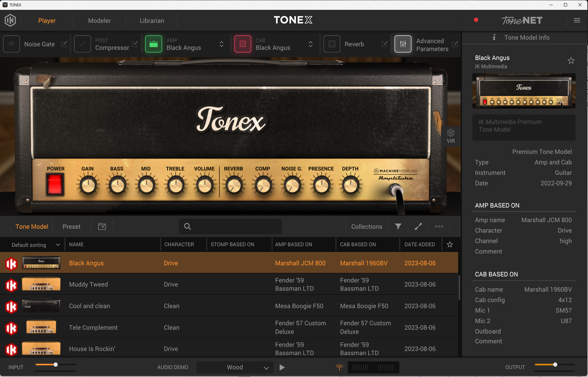Focus the tone model search field
Viewport: 588px width, 377px height.
pyautogui.click(x=230, y=226)
